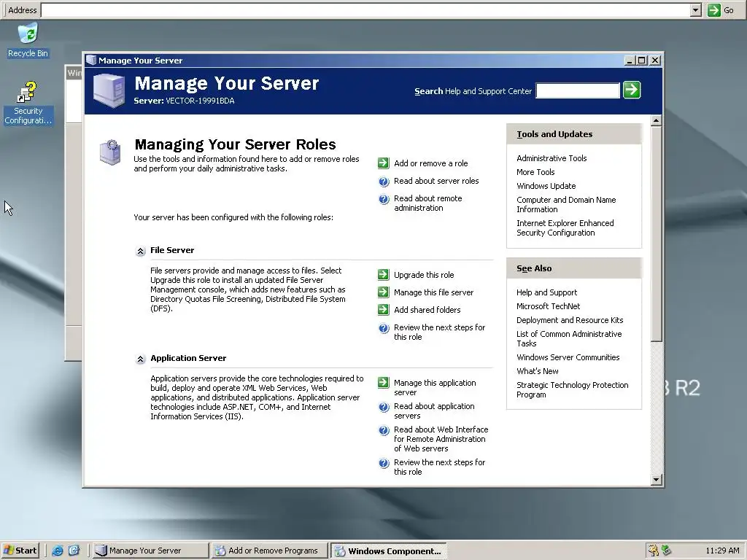Image resolution: width=747 pixels, height=560 pixels.
Task: Click the Manage Your Server title bar icon
Action: (x=91, y=61)
